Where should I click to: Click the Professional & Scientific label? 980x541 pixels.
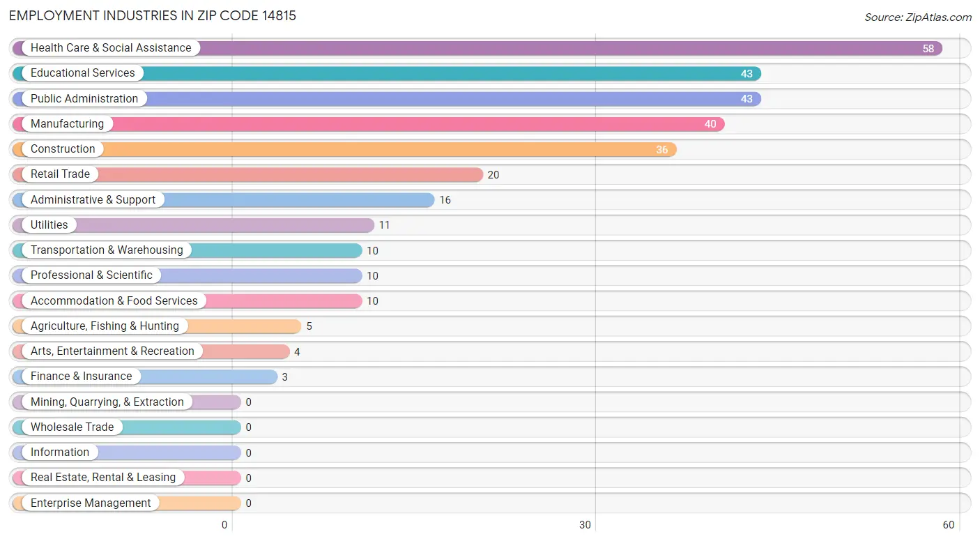pos(91,275)
